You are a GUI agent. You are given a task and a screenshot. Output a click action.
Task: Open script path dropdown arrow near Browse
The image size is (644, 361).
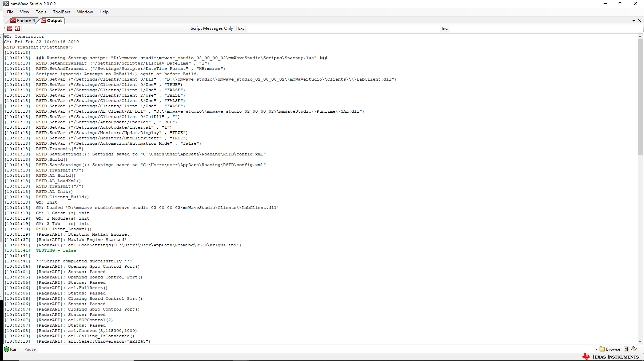596,349
